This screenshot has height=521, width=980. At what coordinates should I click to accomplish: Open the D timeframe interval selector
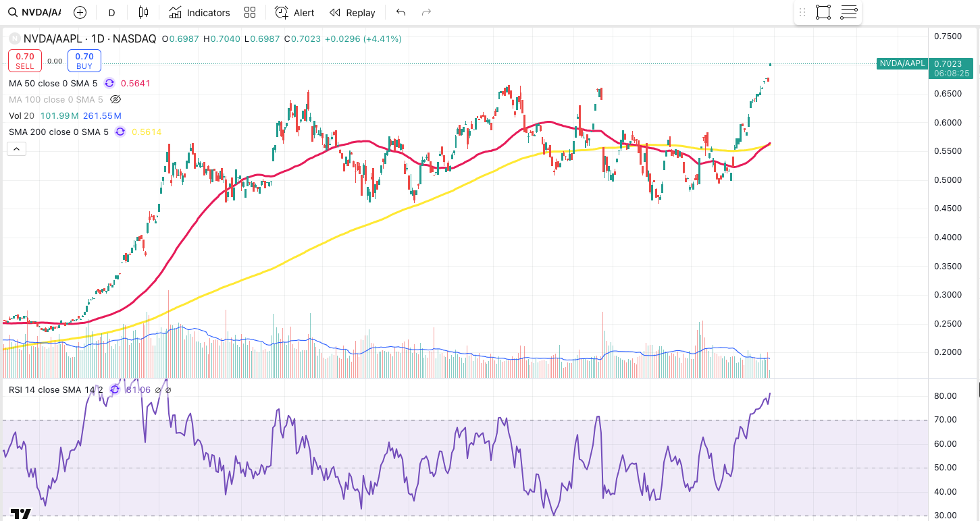pos(111,12)
